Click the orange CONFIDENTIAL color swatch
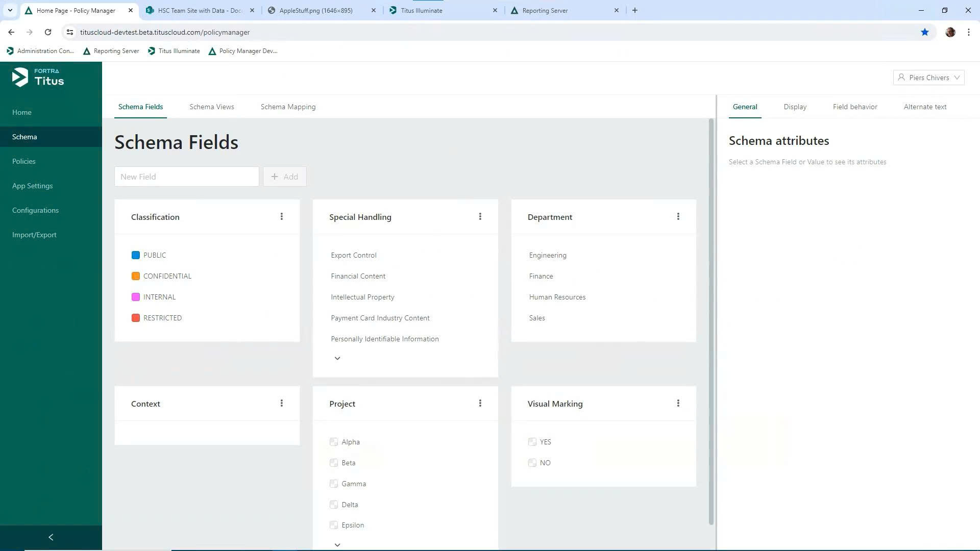Image resolution: width=980 pixels, height=551 pixels. [x=136, y=276]
